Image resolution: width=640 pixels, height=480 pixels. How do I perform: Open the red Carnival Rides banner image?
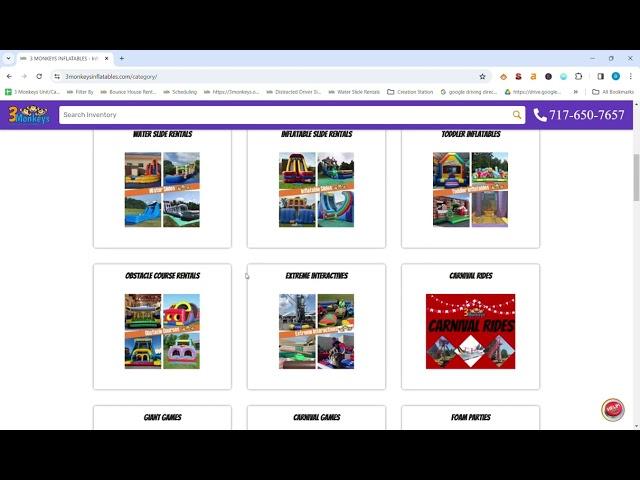click(471, 331)
